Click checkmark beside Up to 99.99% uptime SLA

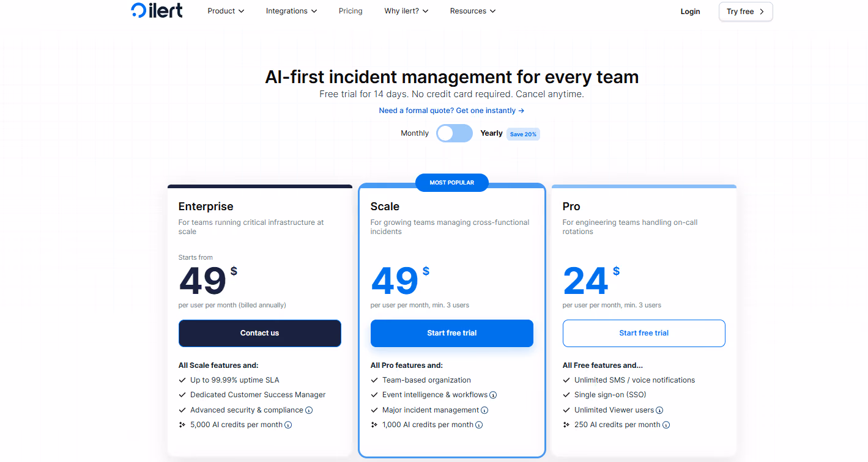coord(182,380)
